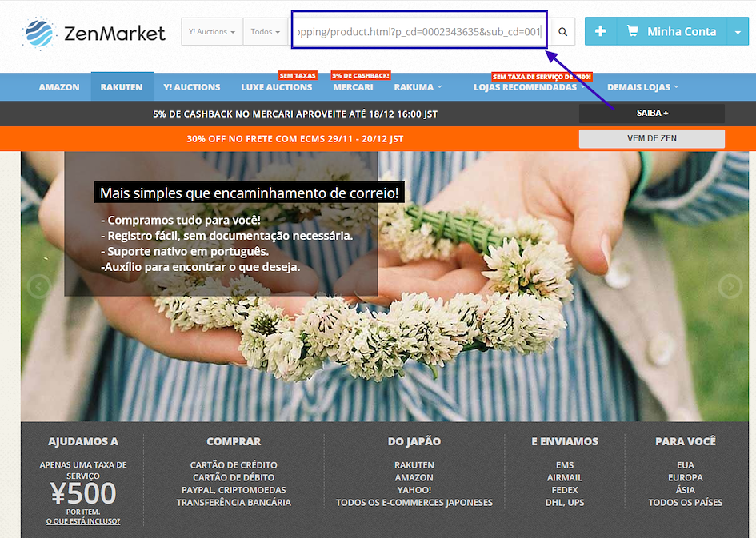Click the plus icon button
The height and width of the screenshot is (538, 756).
click(601, 31)
